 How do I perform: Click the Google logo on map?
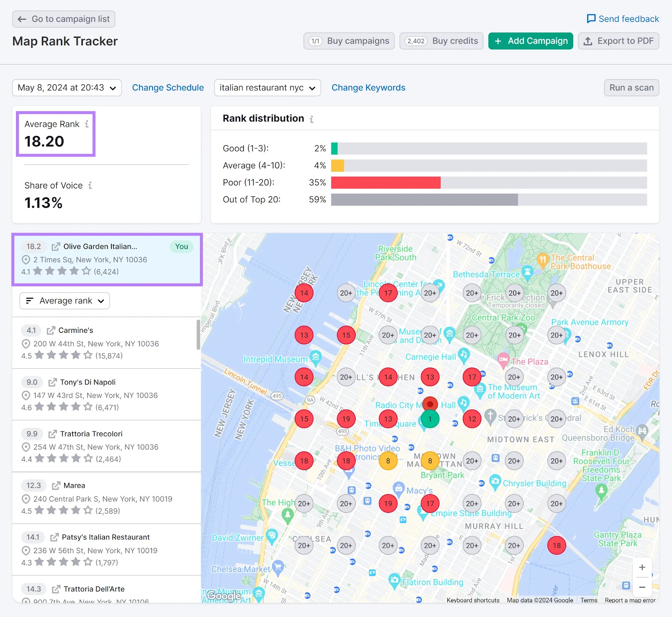[224, 596]
